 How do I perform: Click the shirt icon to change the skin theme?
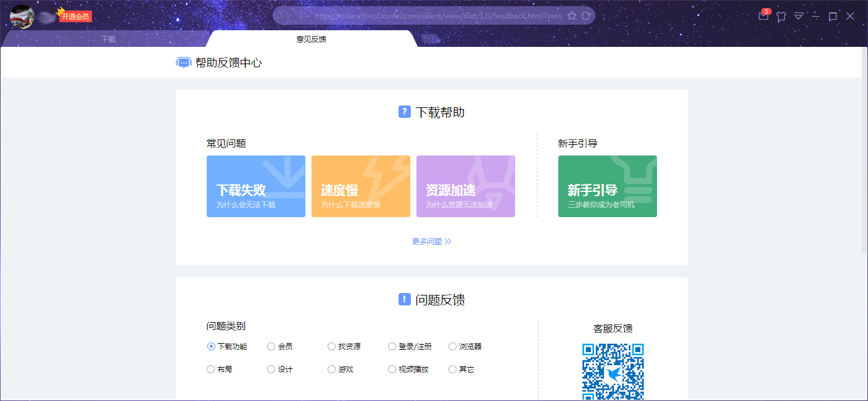click(x=781, y=16)
